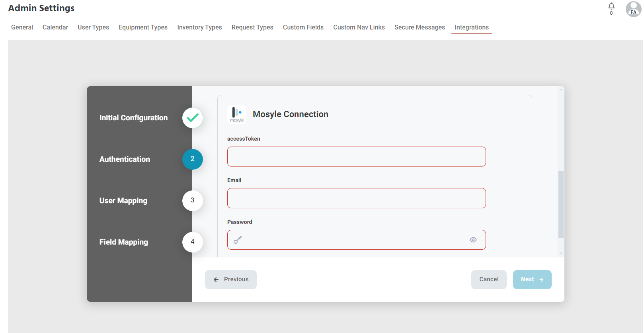
Task: Select step 2 Authentication circle
Action: [x=193, y=159]
